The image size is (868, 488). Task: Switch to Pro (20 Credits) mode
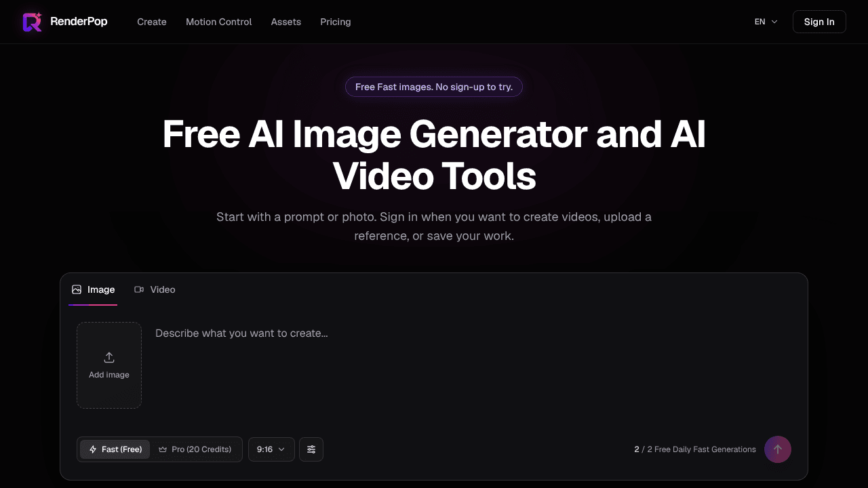(195, 449)
